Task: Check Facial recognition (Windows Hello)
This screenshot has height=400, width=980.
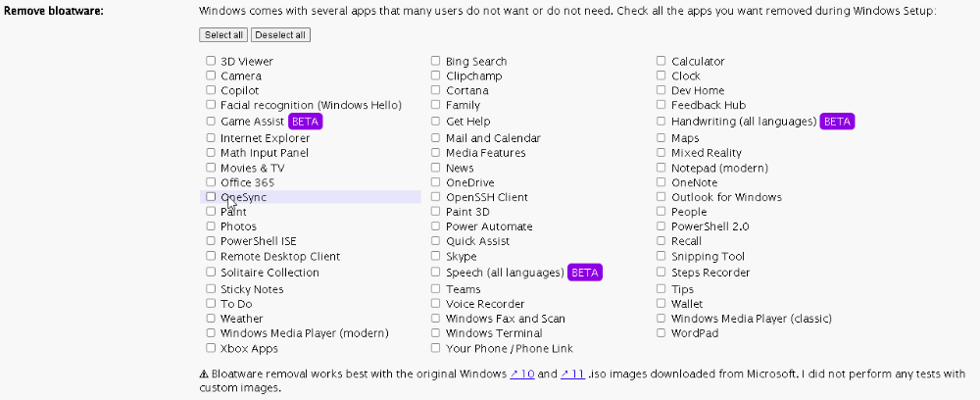Action: point(211,104)
